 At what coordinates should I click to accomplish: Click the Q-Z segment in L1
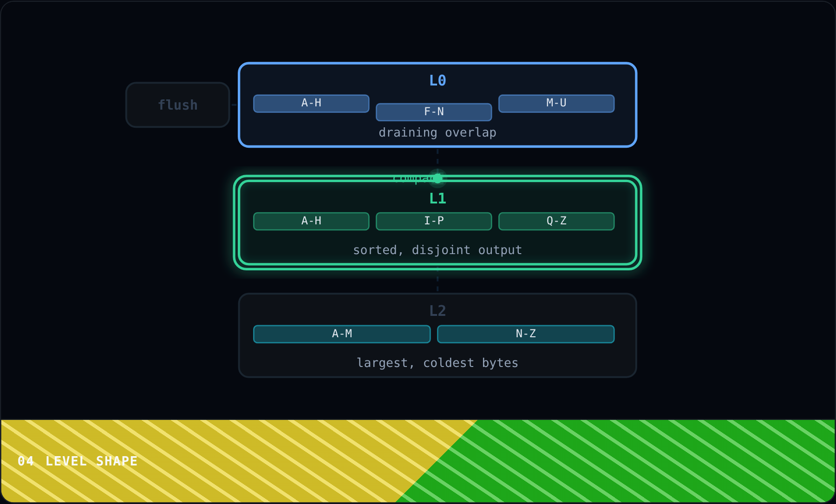[556, 221]
